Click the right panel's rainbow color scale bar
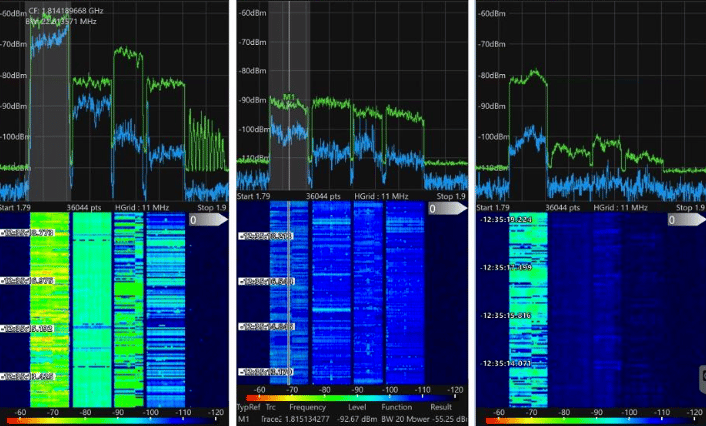Viewport: 706px width, 426px height. point(593,421)
